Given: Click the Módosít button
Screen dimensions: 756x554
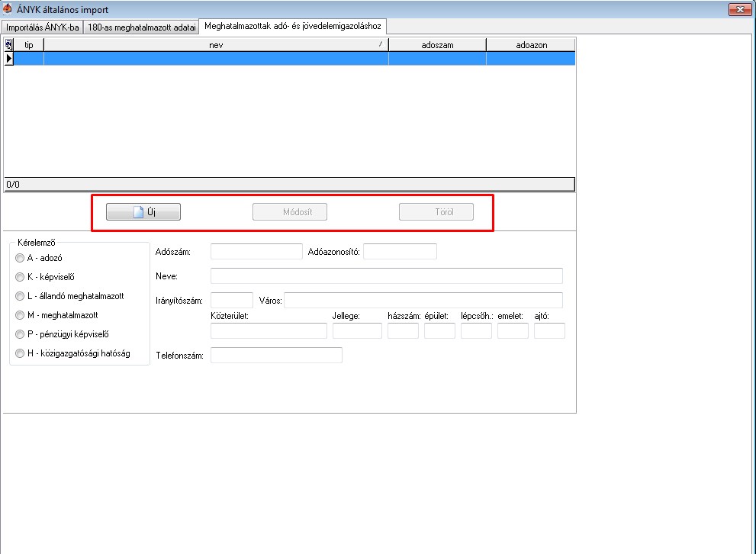Looking at the screenshot, I should coord(290,211).
